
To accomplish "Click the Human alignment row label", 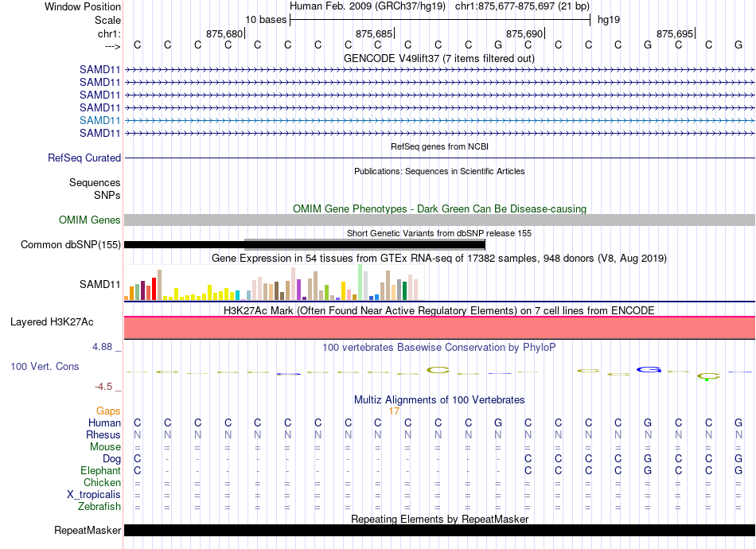I will point(104,423).
